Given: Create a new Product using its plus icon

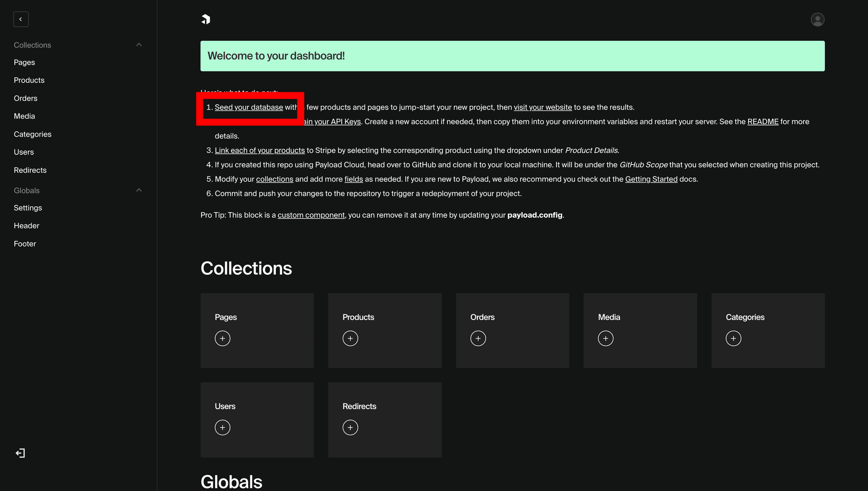Looking at the screenshot, I should click(x=350, y=338).
